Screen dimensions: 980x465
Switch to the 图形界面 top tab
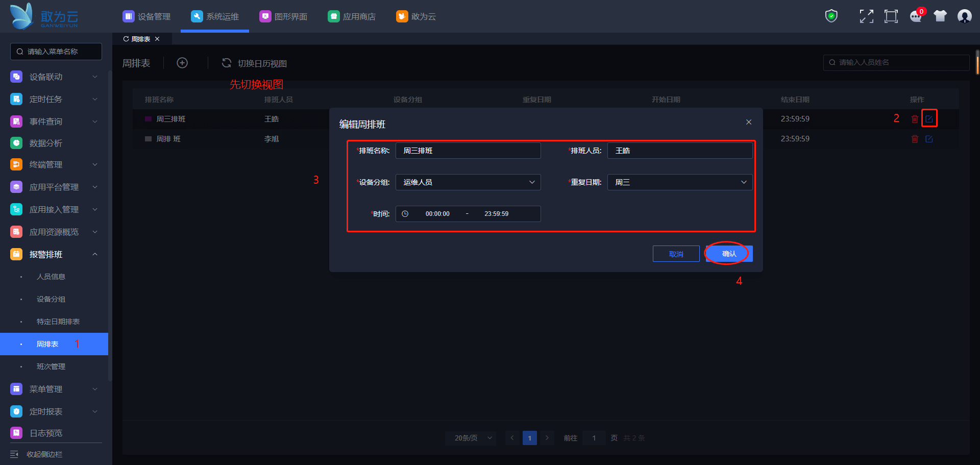click(283, 16)
